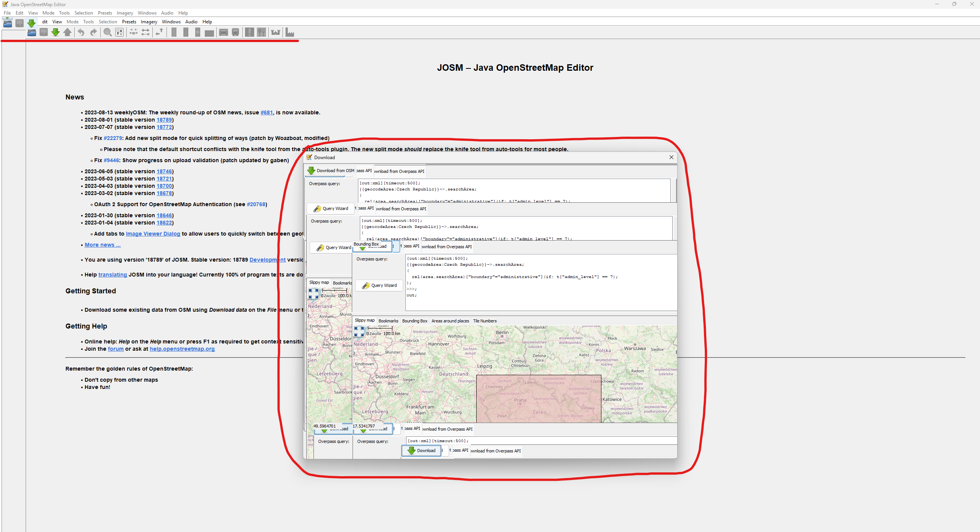Open the forum link
The width and height of the screenshot is (980, 532).
click(116, 349)
